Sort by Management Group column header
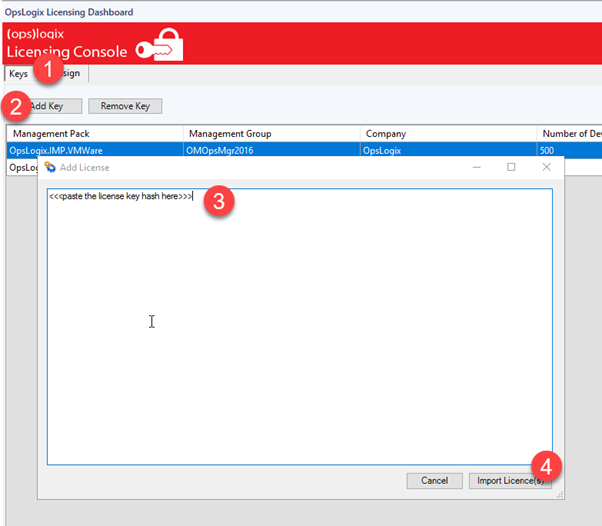This screenshot has width=602, height=526. pyautogui.click(x=272, y=134)
